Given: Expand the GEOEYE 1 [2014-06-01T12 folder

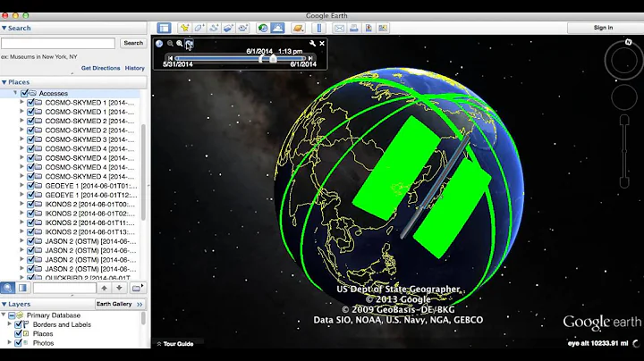Looking at the screenshot, I should tap(21, 195).
